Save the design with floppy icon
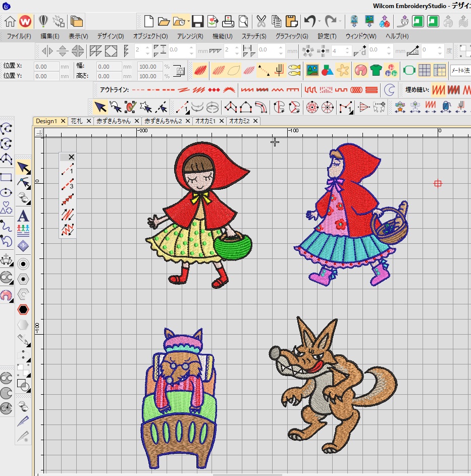471x476 pixels. tap(197, 21)
